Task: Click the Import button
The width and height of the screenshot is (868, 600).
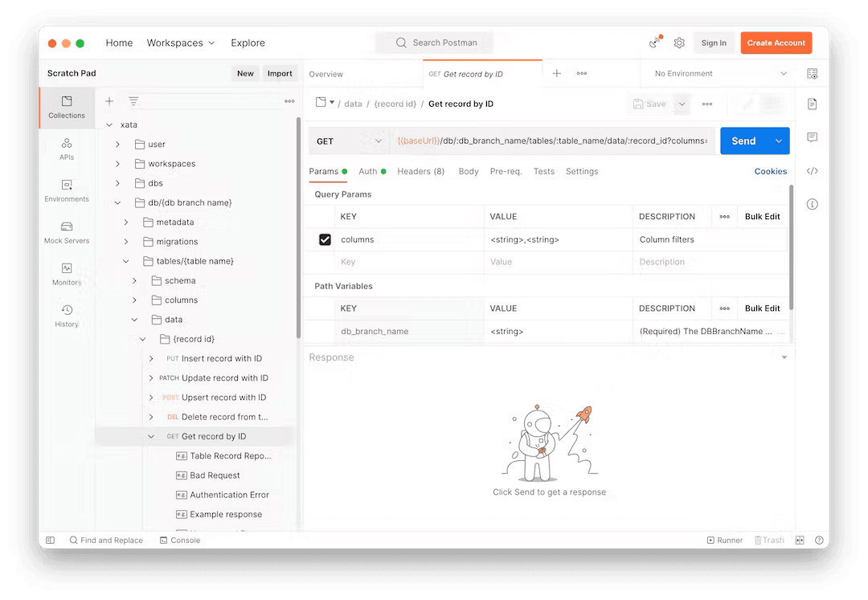Action: coord(280,73)
